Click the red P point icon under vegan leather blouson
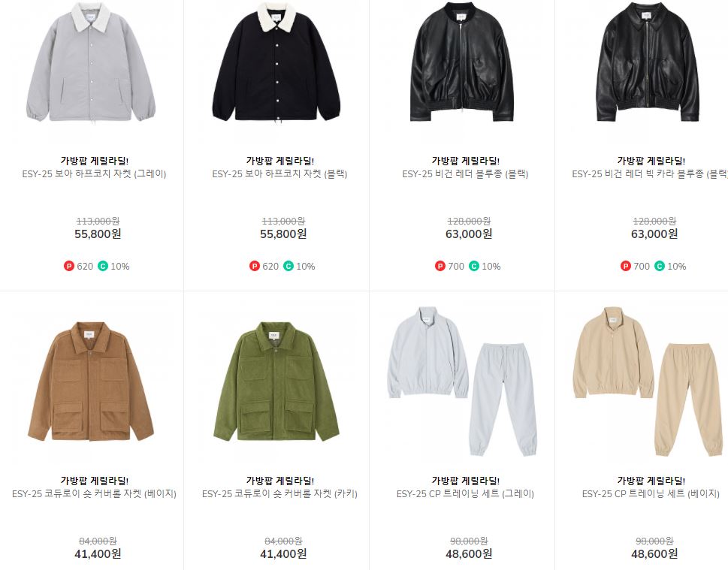This screenshot has height=570, width=728. (x=440, y=266)
